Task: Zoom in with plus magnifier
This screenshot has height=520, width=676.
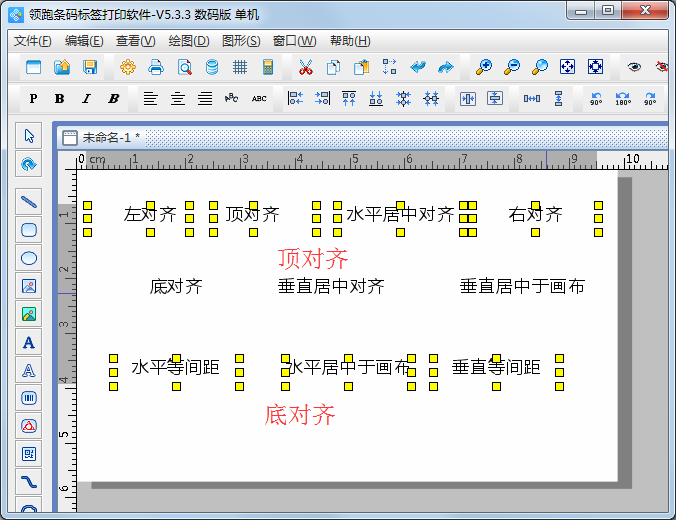Action: [x=484, y=67]
